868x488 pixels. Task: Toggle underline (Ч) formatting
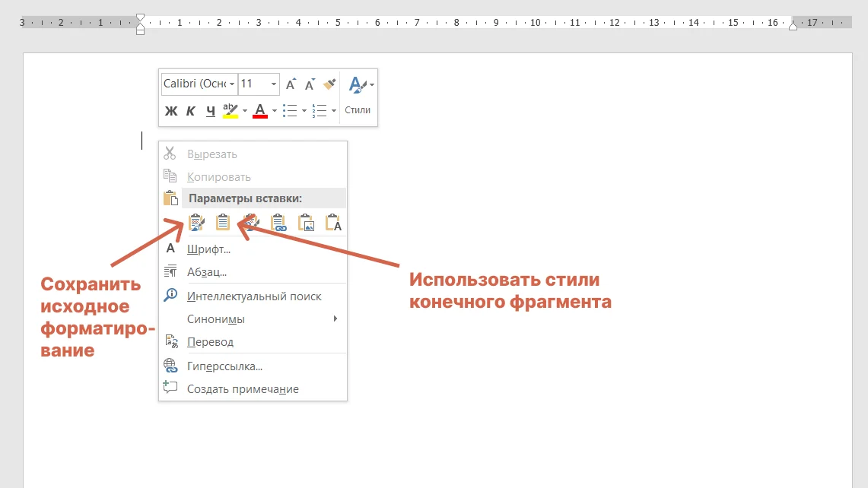[x=211, y=111]
